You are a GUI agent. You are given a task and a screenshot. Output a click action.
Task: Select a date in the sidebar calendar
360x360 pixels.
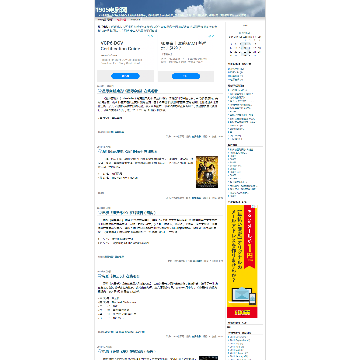coord(245,47)
